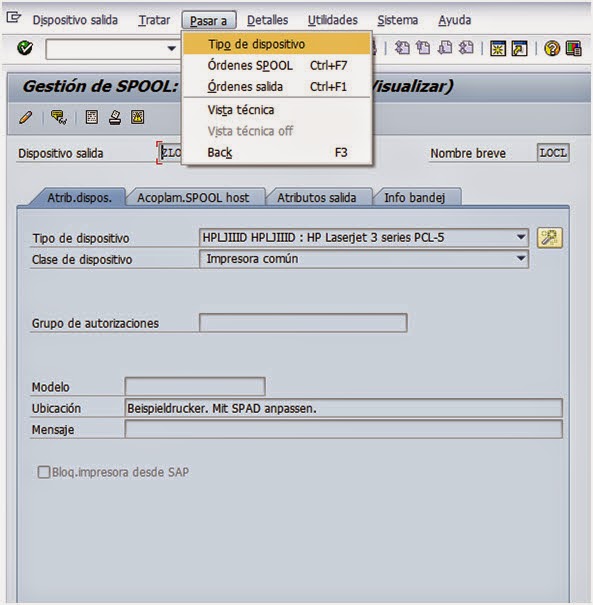Select Tipo de dispositivo menu entry
593x605 pixels.
(x=276, y=44)
